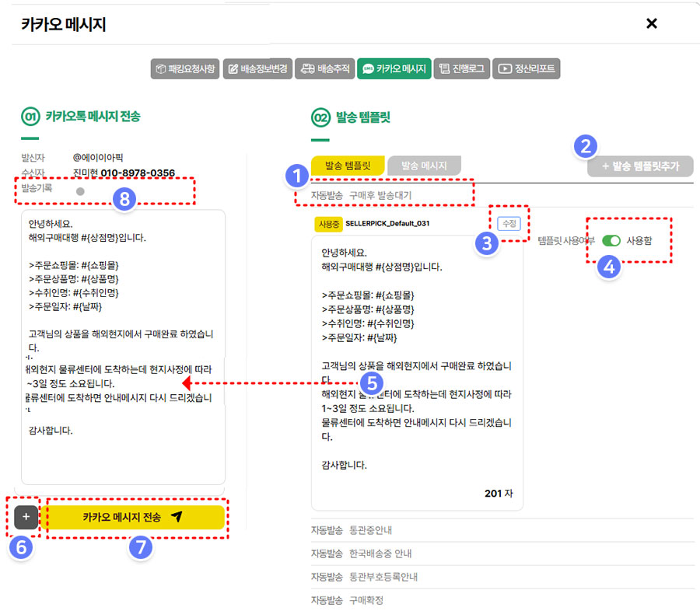Viewport: 700px width, 611px height.
Task: Select the 발송 템플릿 tab
Action: [x=348, y=166]
